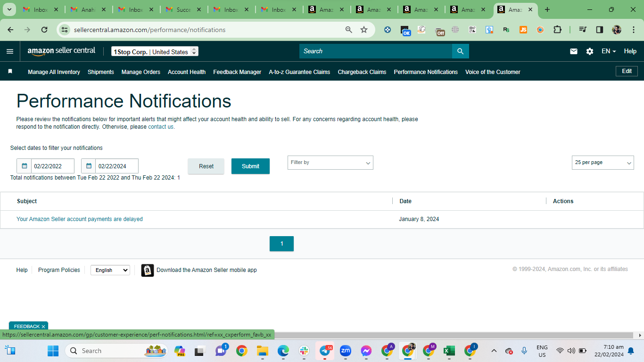Open the buyer messages envelope icon

tap(574, 51)
